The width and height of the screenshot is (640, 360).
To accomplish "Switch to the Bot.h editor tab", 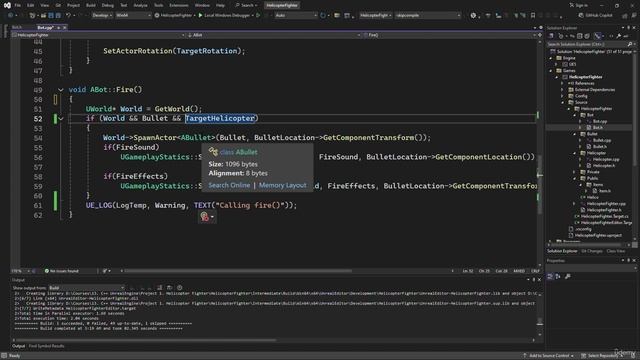I will [x=17, y=27].
